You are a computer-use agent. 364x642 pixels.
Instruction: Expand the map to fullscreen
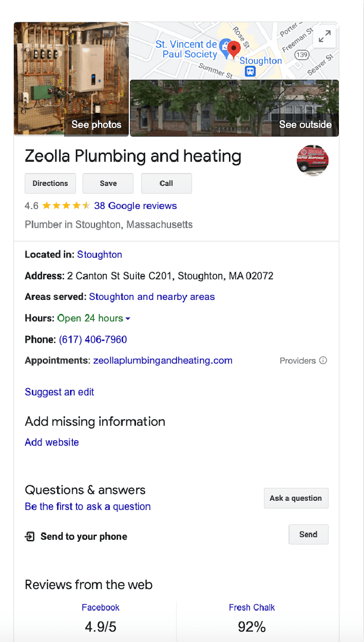coord(324,37)
